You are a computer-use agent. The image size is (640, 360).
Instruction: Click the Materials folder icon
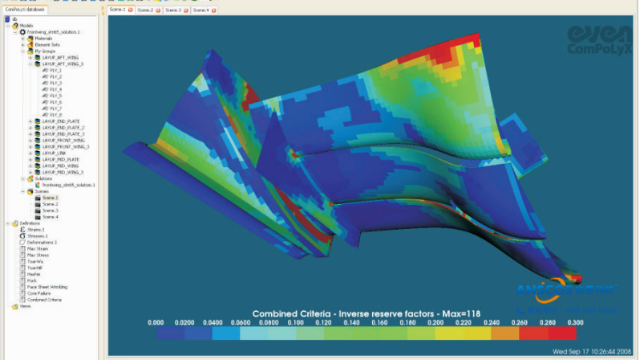click(30, 38)
